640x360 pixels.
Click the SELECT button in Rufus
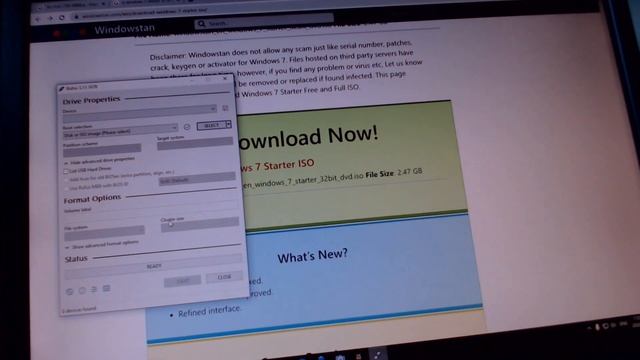(x=211, y=125)
